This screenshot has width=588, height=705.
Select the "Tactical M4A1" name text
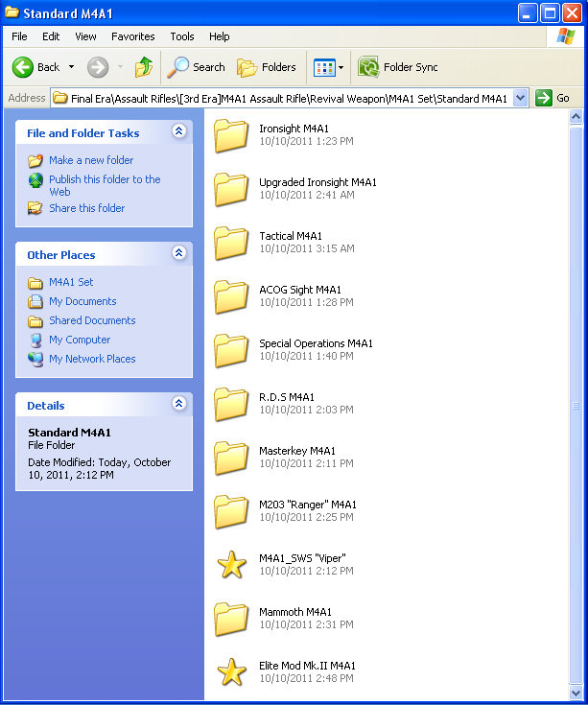(291, 236)
